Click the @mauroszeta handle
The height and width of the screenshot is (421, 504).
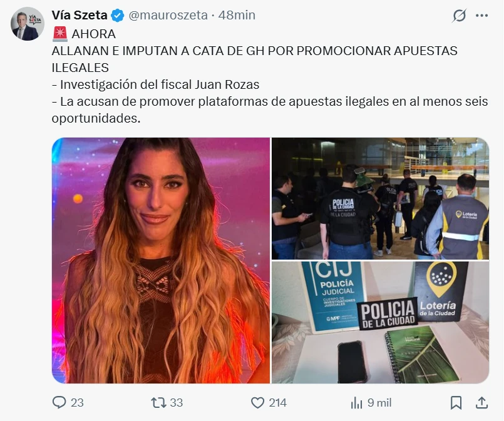coord(168,15)
